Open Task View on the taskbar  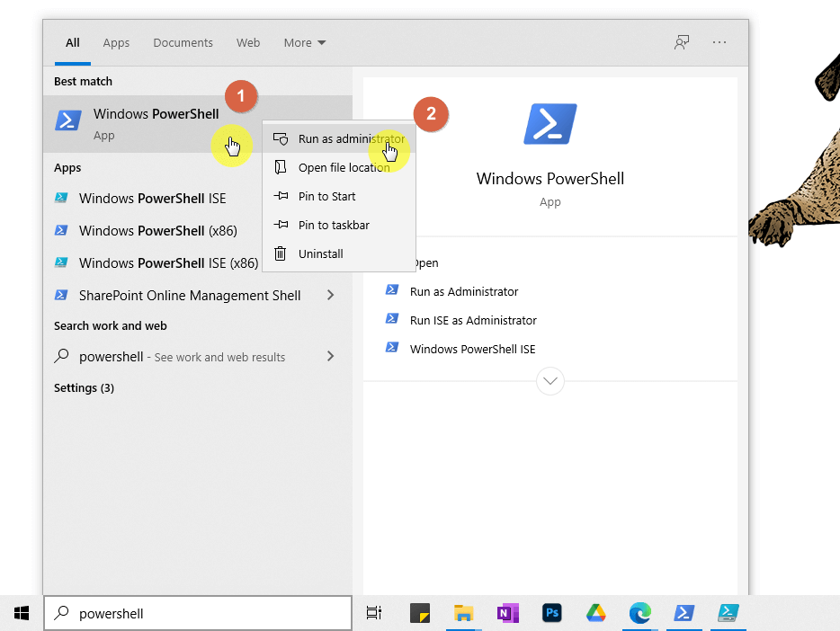click(x=374, y=613)
